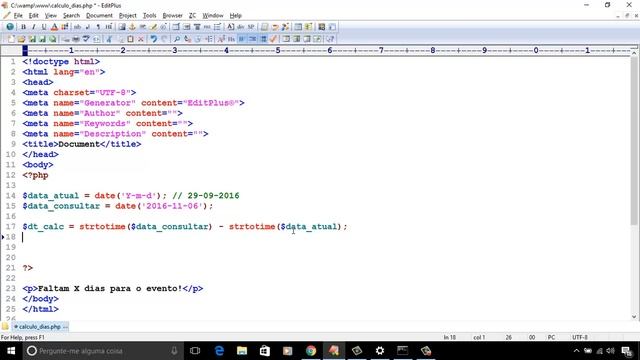Open the font color A icon
The width and height of the screenshot is (640, 360).
tap(54, 27)
